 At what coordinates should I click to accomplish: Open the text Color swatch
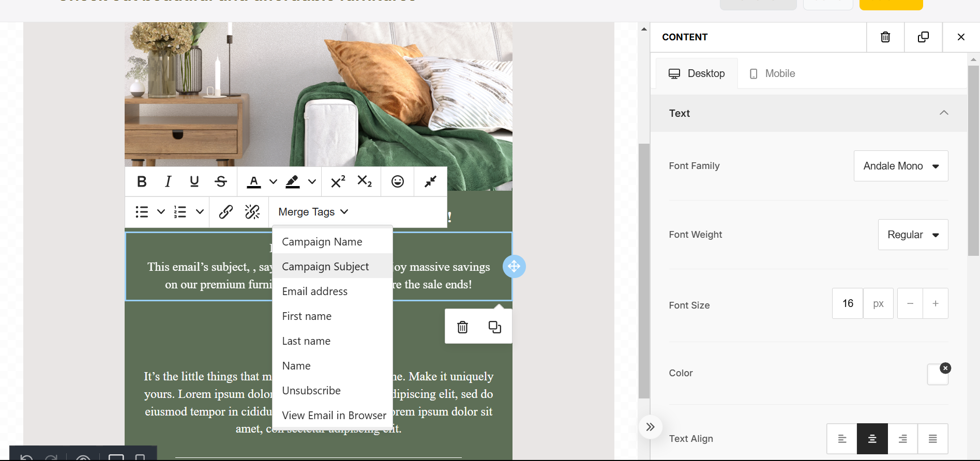pos(937,375)
